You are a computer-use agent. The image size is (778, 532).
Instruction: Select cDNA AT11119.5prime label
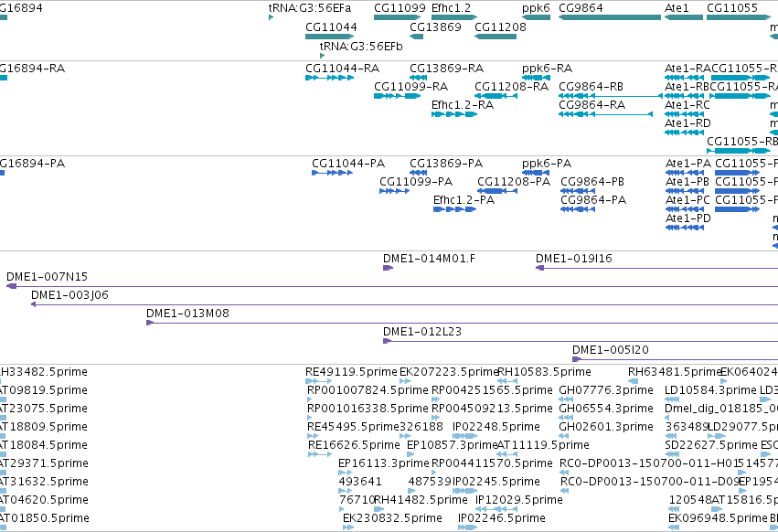pyautogui.click(x=543, y=445)
